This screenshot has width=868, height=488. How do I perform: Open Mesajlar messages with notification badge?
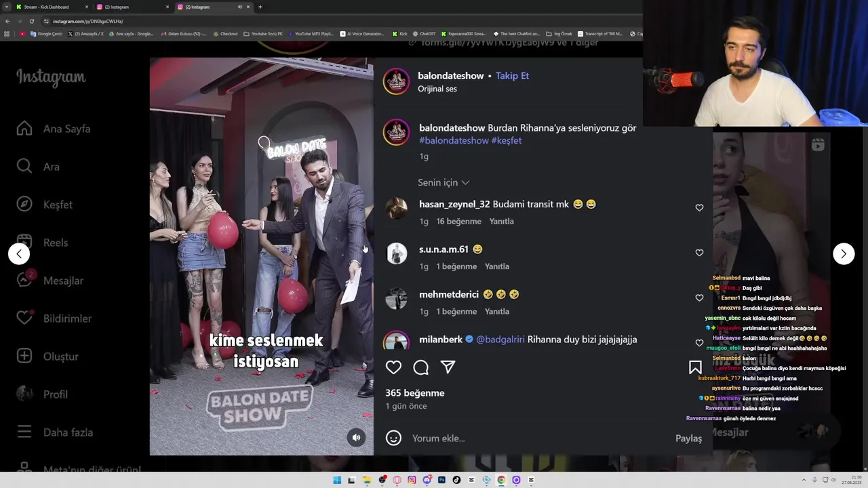click(50, 281)
